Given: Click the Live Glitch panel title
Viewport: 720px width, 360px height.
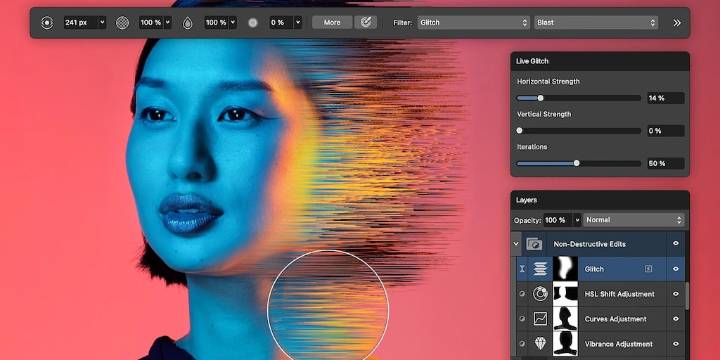Looking at the screenshot, I should 532,61.
